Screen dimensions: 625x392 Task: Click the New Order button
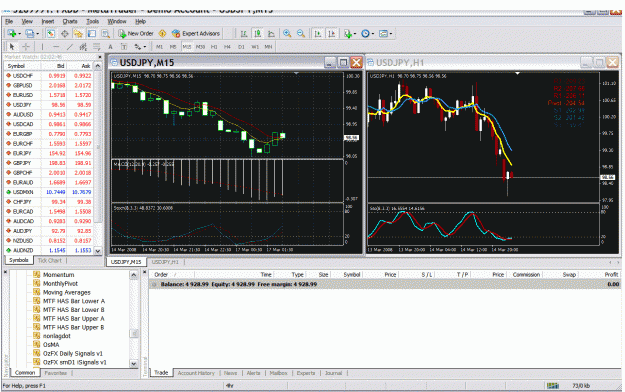(x=136, y=33)
